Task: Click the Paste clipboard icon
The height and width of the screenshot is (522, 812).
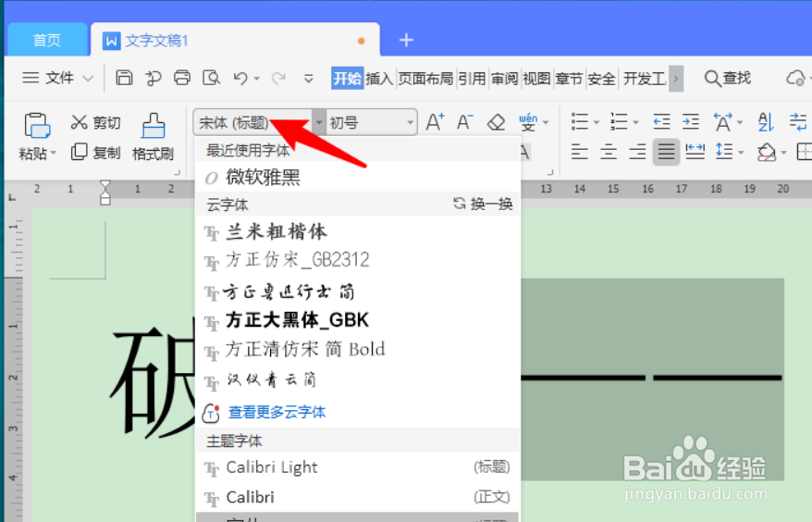Action: [x=37, y=126]
